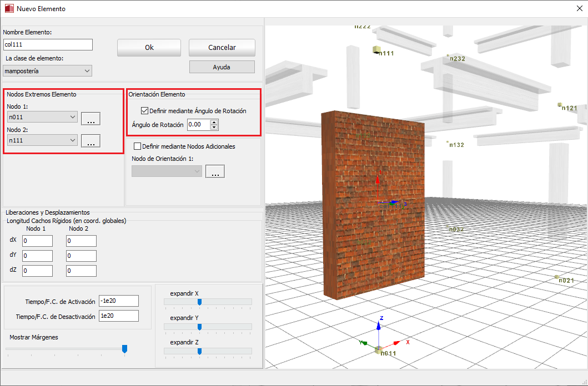Click the expandir X slider handle

pyautogui.click(x=199, y=302)
